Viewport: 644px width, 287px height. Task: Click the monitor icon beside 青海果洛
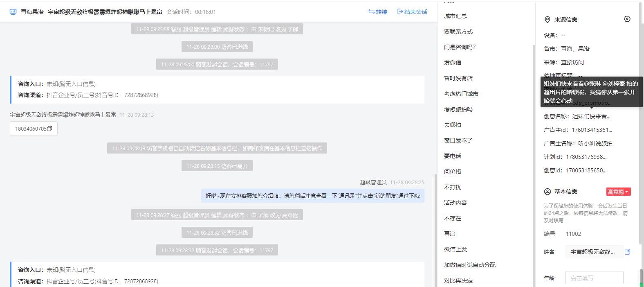click(x=13, y=12)
